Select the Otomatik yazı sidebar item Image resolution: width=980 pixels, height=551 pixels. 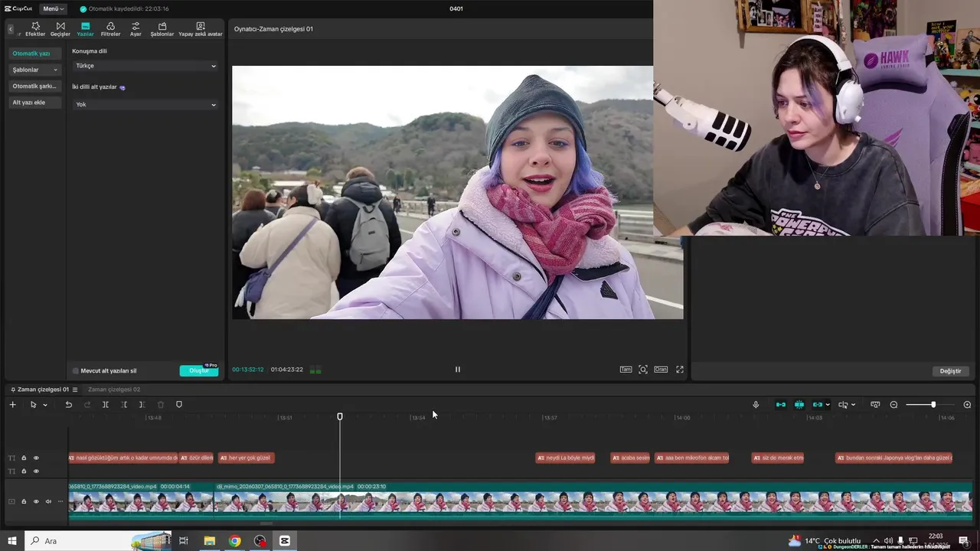point(34,54)
